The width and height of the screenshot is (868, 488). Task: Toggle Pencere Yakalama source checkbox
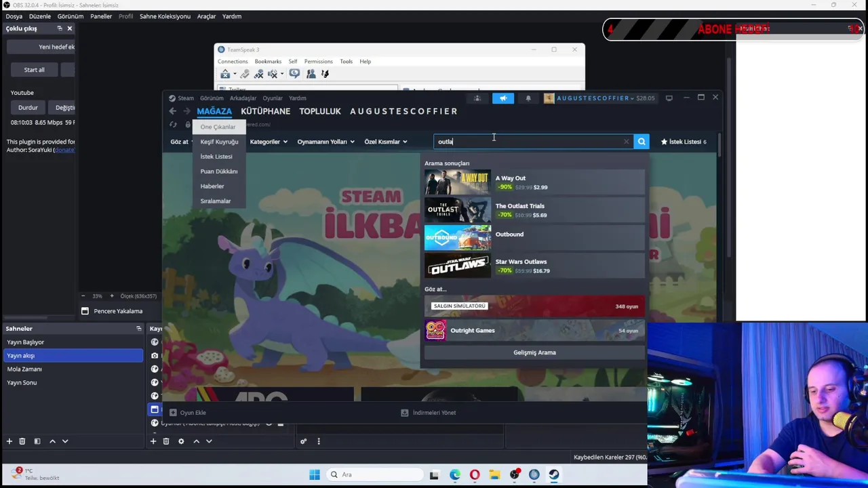85,311
